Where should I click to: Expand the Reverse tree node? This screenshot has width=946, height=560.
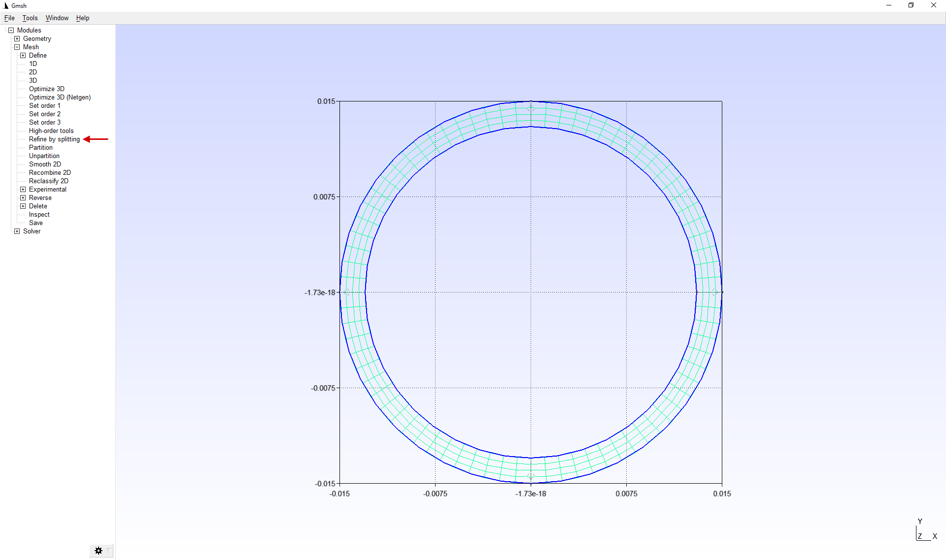pos(23,198)
